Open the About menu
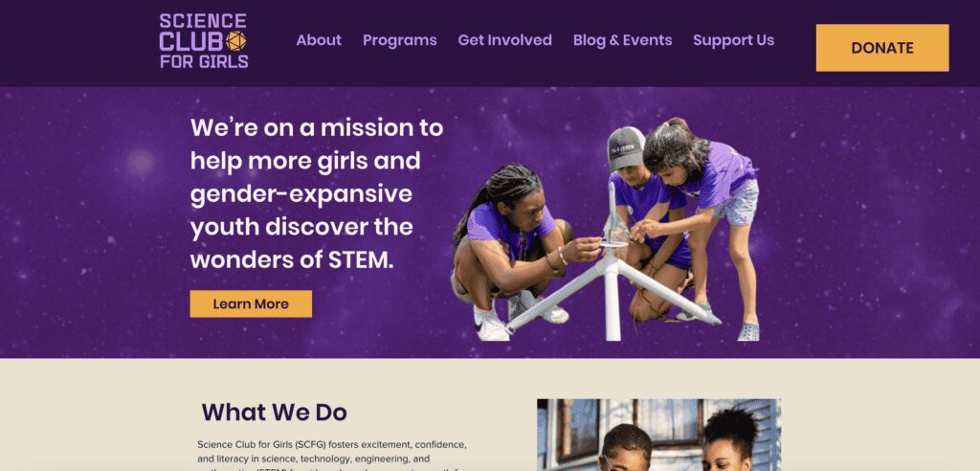This screenshot has width=980, height=471. [319, 40]
